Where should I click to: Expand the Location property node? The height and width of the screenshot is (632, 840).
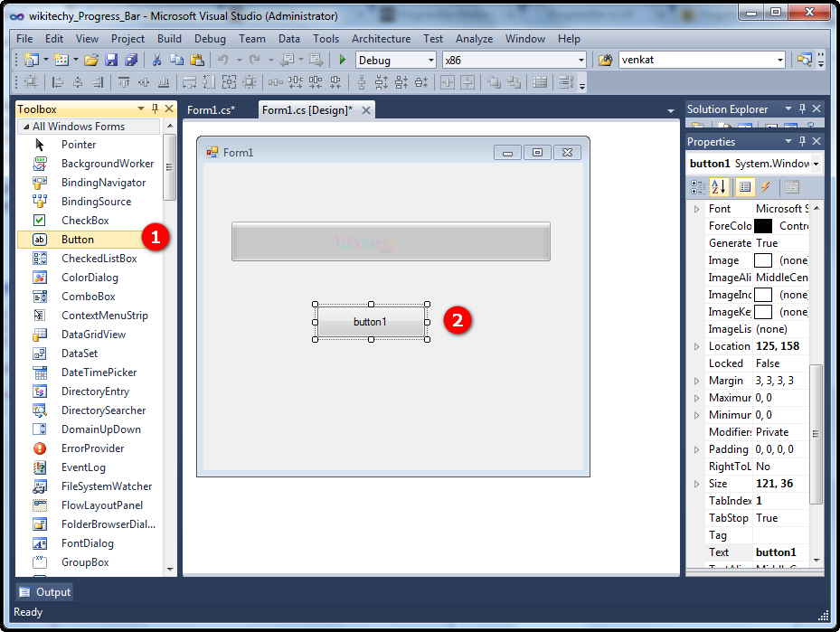click(696, 346)
